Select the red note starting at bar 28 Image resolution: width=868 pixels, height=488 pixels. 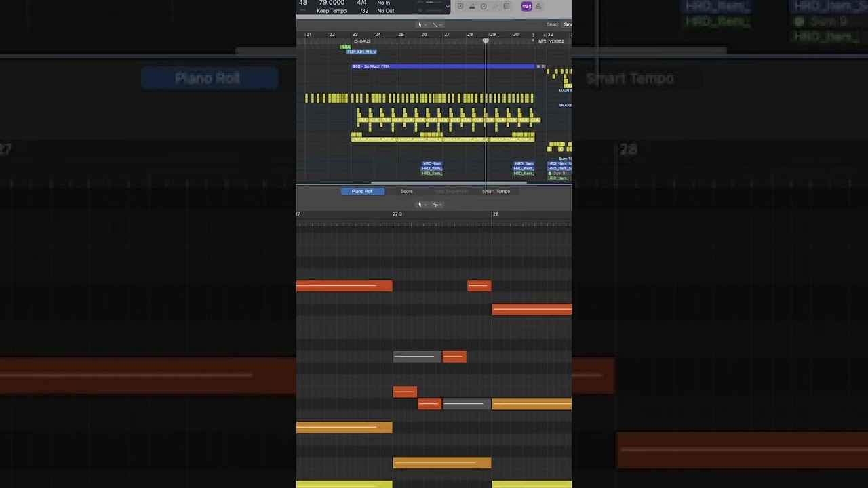tap(532, 310)
